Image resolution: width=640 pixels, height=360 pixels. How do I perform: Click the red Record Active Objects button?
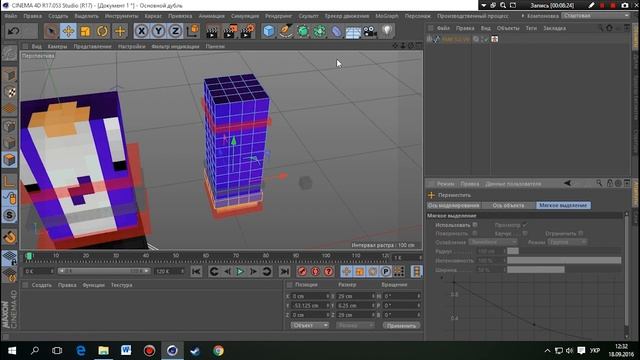pyautogui.click(x=302, y=271)
